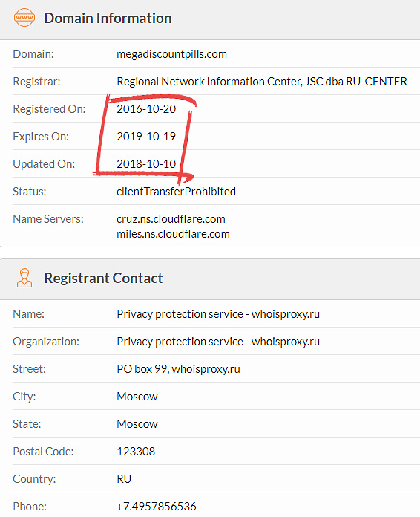Click the registrant Name privacy protection value
Screen dimensions: 420x517
(218, 314)
